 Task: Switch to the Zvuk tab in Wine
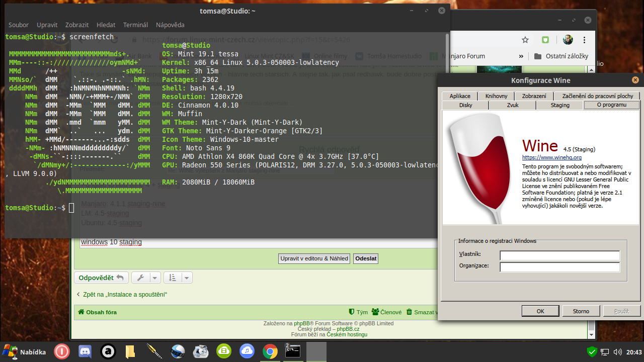(x=513, y=105)
